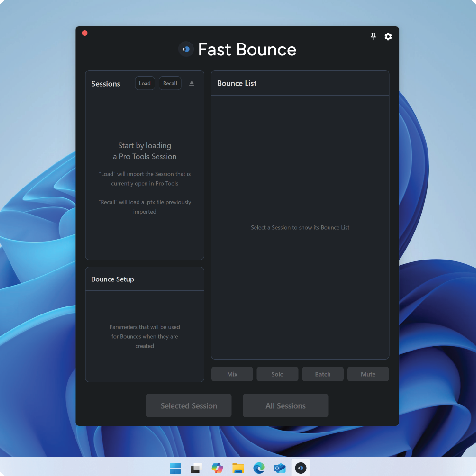Select the Mix bounce mode

(x=232, y=374)
